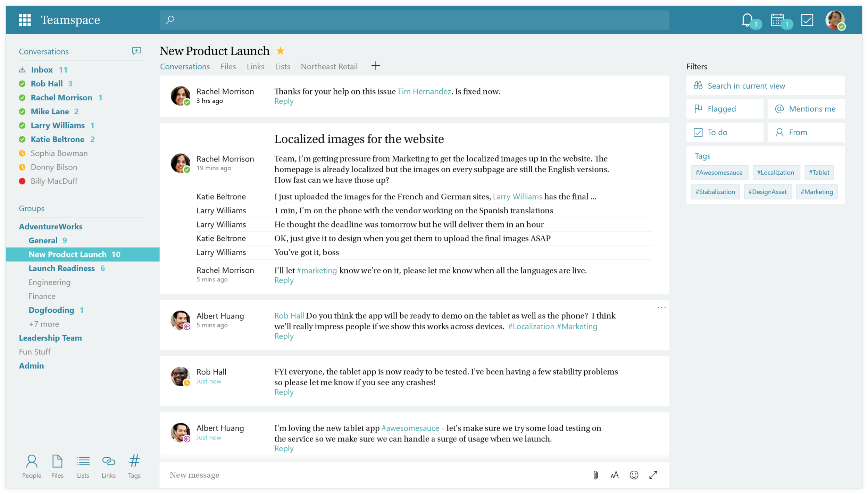Expand the message composer with the arrow icon
Viewport: 868px width, 494px height.
653,475
